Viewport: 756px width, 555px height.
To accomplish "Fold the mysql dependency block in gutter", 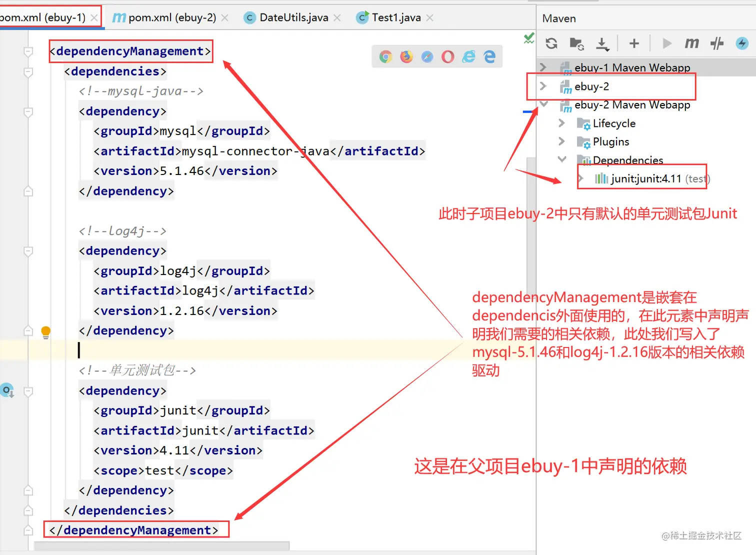I will click(x=28, y=111).
